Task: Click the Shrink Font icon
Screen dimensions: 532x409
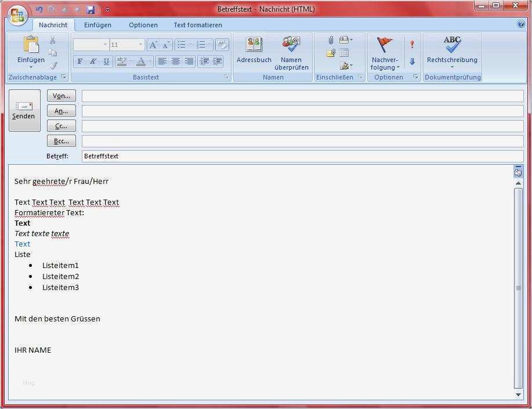Action: [166, 45]
